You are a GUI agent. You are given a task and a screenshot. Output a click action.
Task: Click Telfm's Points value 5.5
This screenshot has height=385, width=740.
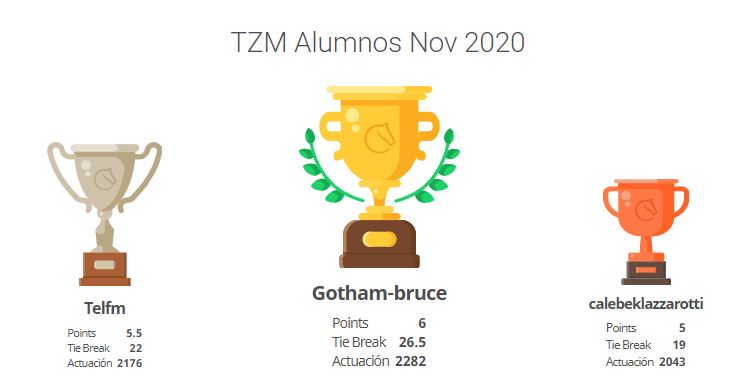(x=134, y=333)
